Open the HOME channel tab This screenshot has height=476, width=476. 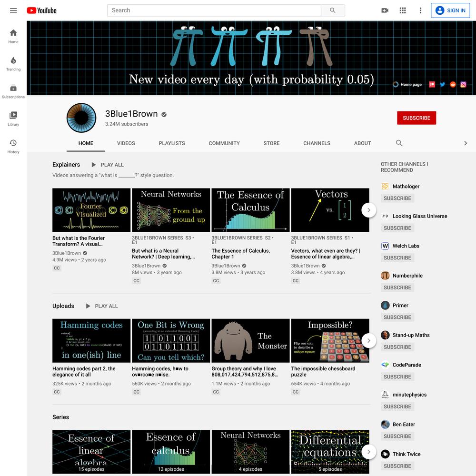click(86, 143)
